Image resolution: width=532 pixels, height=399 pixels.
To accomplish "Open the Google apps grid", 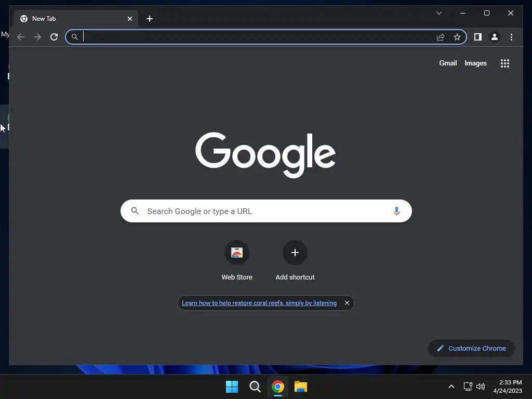I will pyautogui.click(x=505, y=63).
